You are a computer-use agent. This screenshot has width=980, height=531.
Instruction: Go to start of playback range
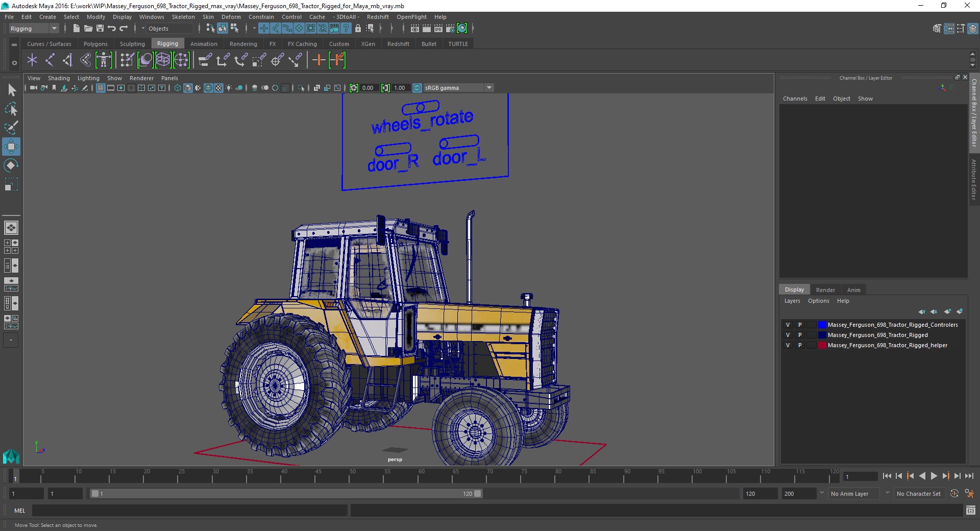887,476
